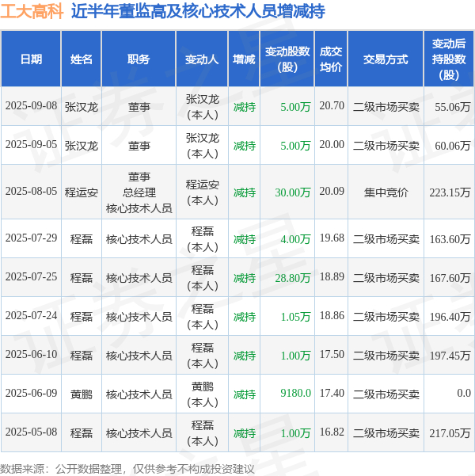Select the 日期 column header
475x476 pixels.
point(31,59)
